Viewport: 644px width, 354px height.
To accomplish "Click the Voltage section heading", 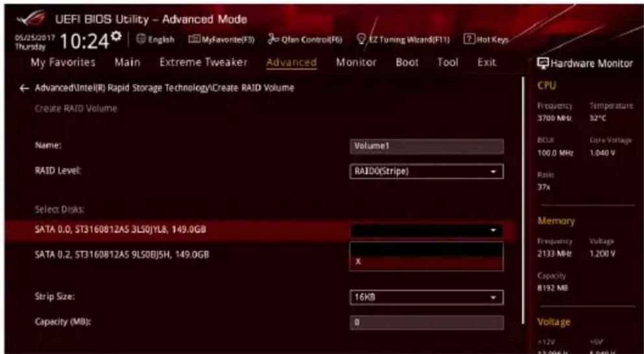I will 554,322.
